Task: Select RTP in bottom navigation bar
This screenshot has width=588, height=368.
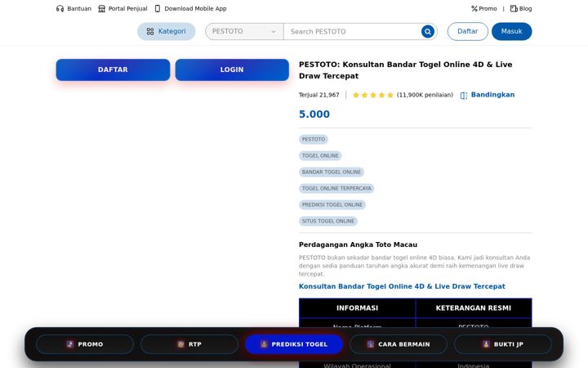Action: pos(189,344)
